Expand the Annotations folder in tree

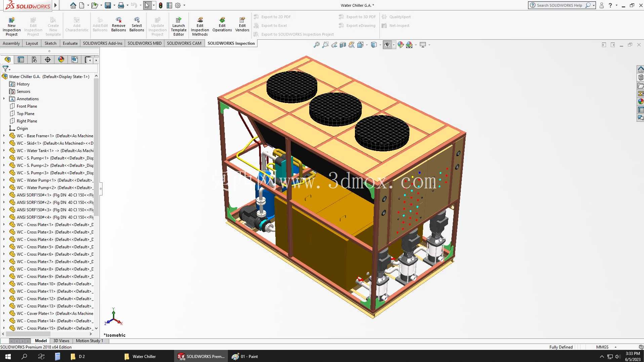click(4, 99)
